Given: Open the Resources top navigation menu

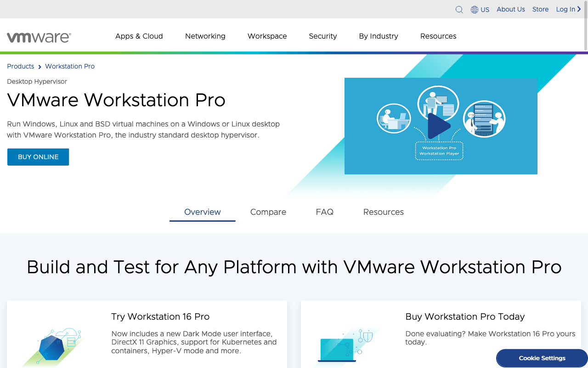Looking at the screenshot, I should [438, 36].
